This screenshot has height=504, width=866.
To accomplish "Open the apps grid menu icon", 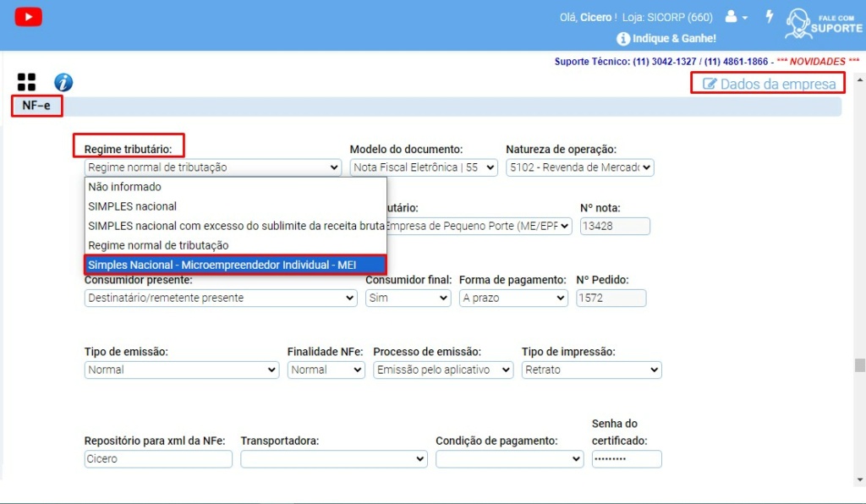I will point(26,82).
